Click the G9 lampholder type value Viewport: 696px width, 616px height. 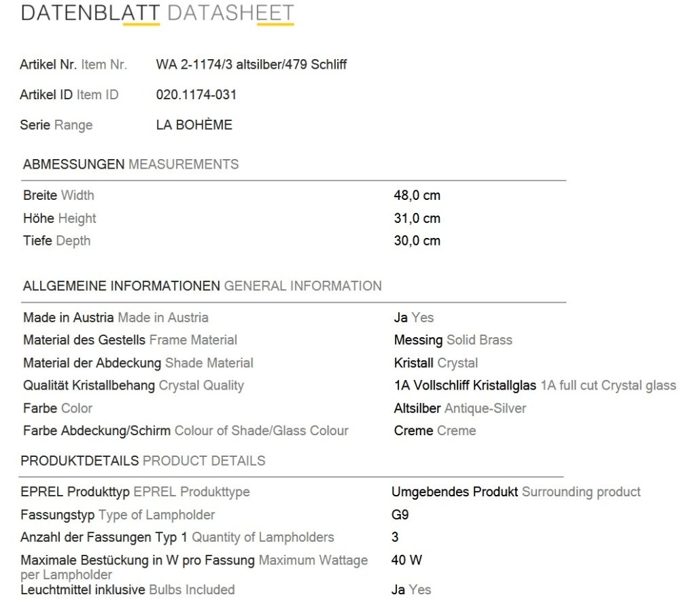coord(400,515)
